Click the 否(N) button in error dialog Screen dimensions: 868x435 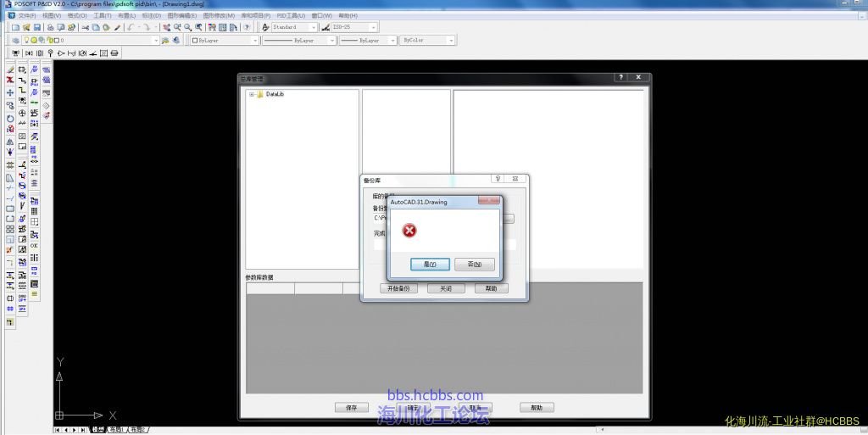(x=475, y=265)
